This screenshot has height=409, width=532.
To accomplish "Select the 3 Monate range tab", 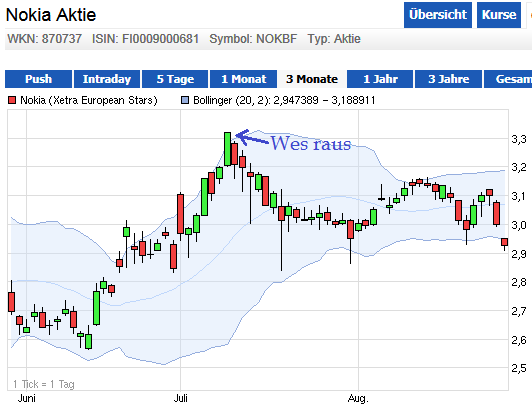I will pos(312,79).
